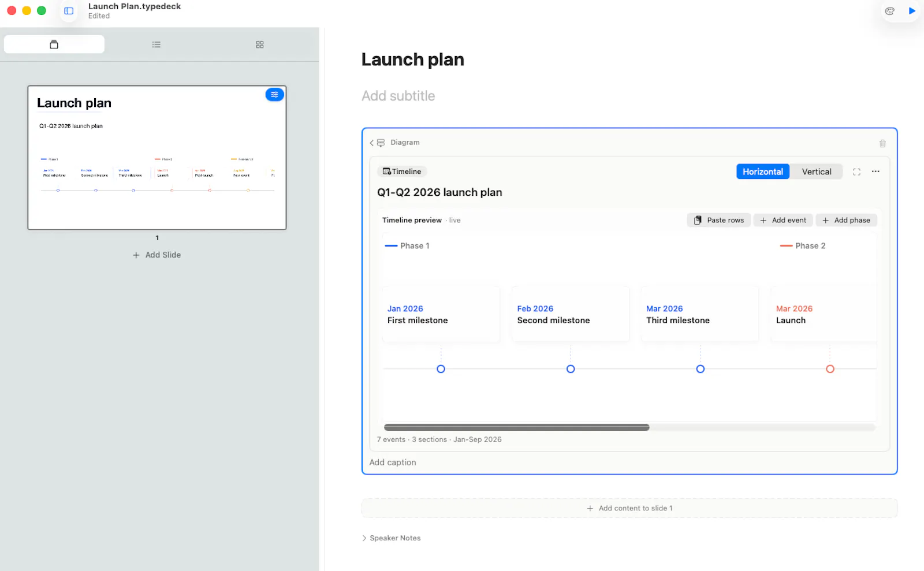
Task: Open the Timeline type selector
Action: click(x=403, y=171)
